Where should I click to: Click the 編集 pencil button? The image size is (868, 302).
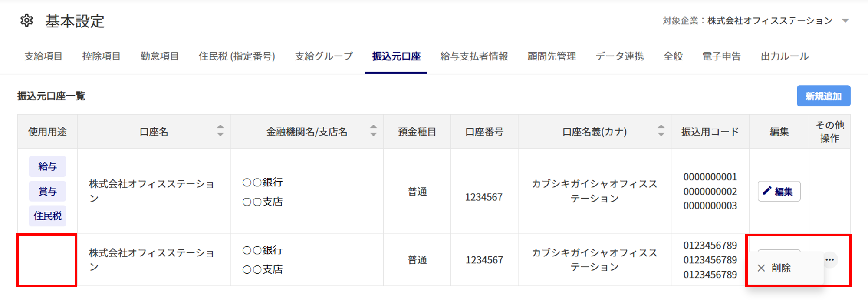click(x=779, y=191)
